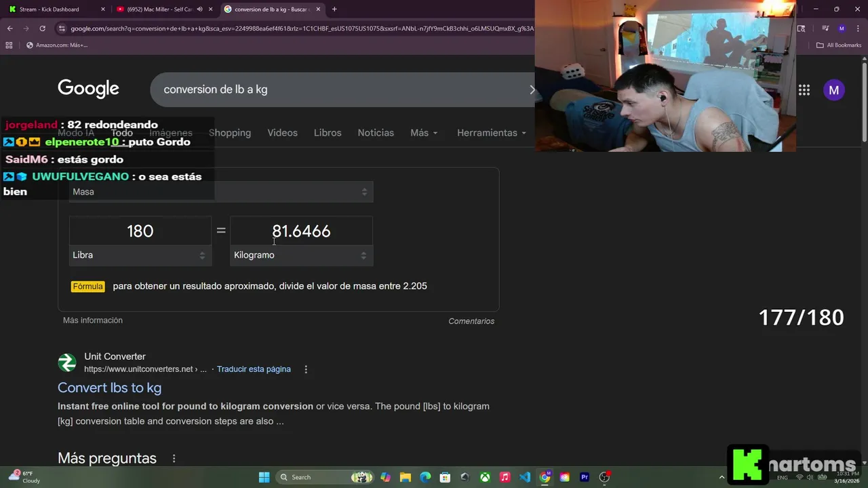This screenshot has width=868, height=488.
Task: Go back with the browser back arrow
Action: (x=9, y=28)
